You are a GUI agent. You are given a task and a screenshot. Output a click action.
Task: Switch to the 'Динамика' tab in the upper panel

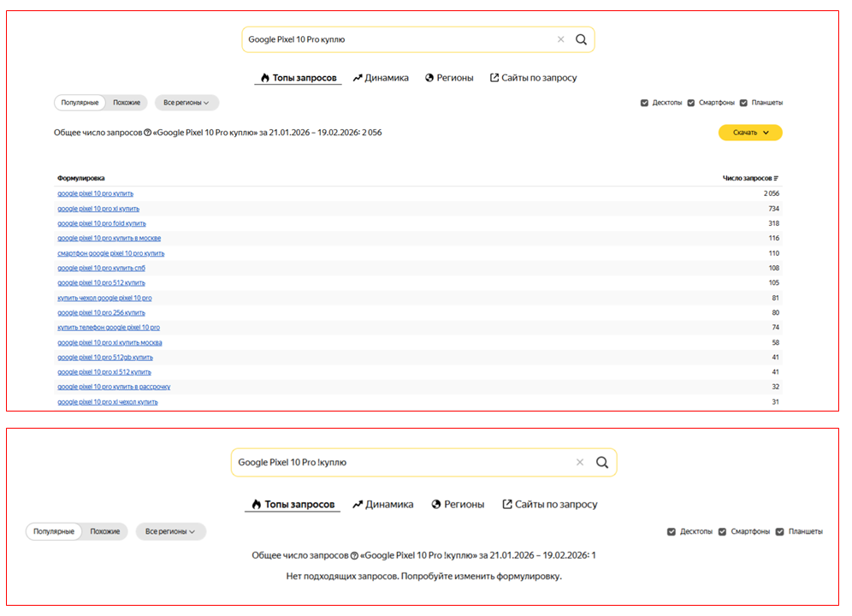click(x=381, y=78)
